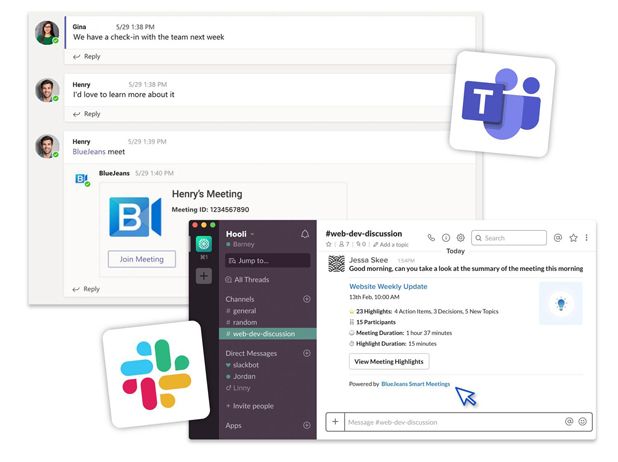Viewport: 618px width, 462px height.
Task: Star the #web-dev-discussion channel
Action: click(x=329, y=245)
